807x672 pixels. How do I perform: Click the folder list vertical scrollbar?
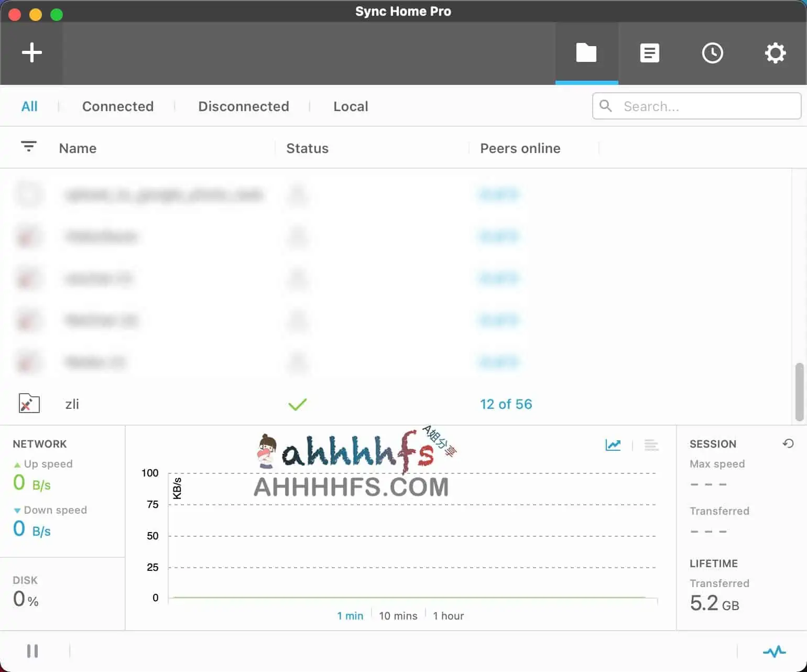pos(799,392)
